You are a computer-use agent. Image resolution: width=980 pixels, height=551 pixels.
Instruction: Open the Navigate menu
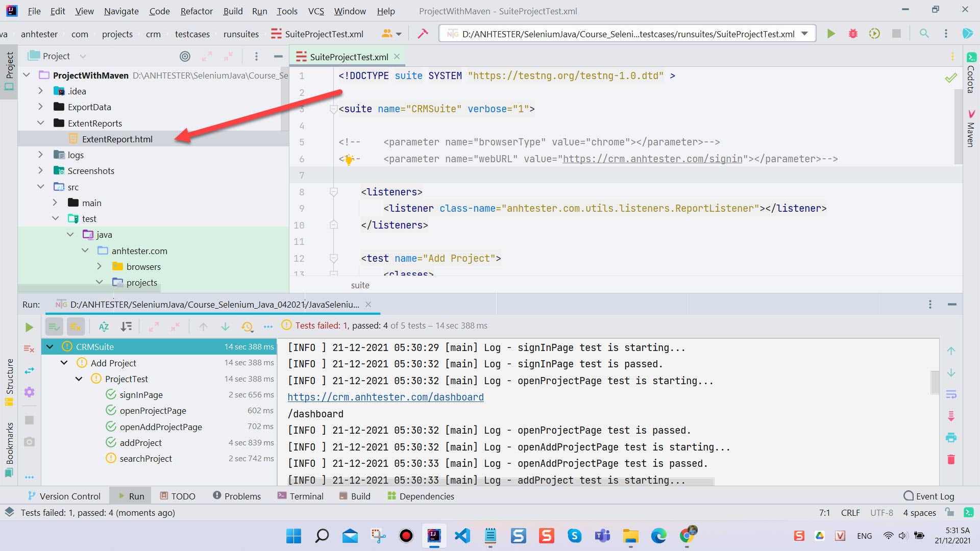tap(121, 11)
